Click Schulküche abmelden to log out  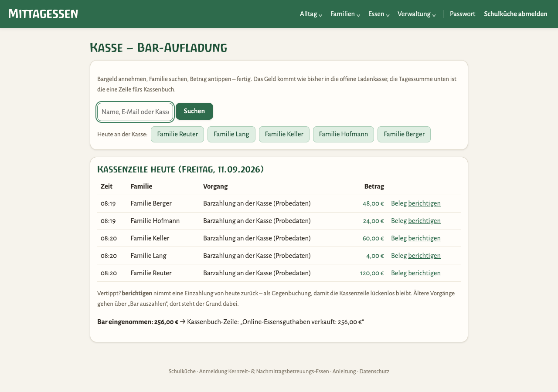(x=516, y=14)
